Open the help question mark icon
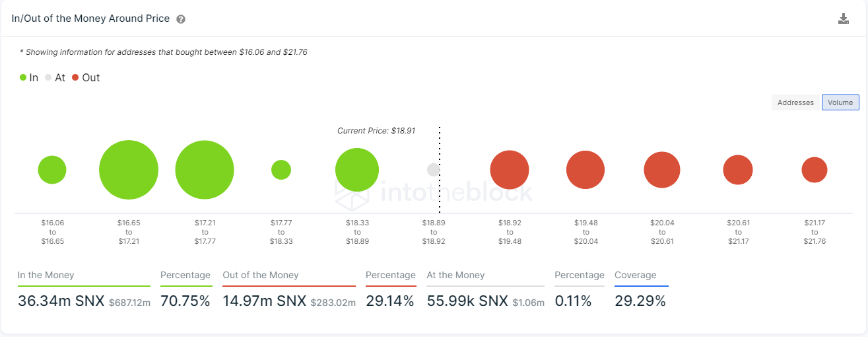The width and height of the screenshot is (868, 337). coord(181,19)
